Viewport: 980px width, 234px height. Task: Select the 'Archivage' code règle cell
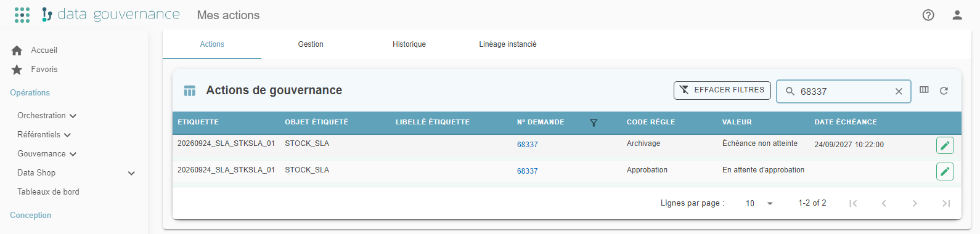click(x=643, y=143)
